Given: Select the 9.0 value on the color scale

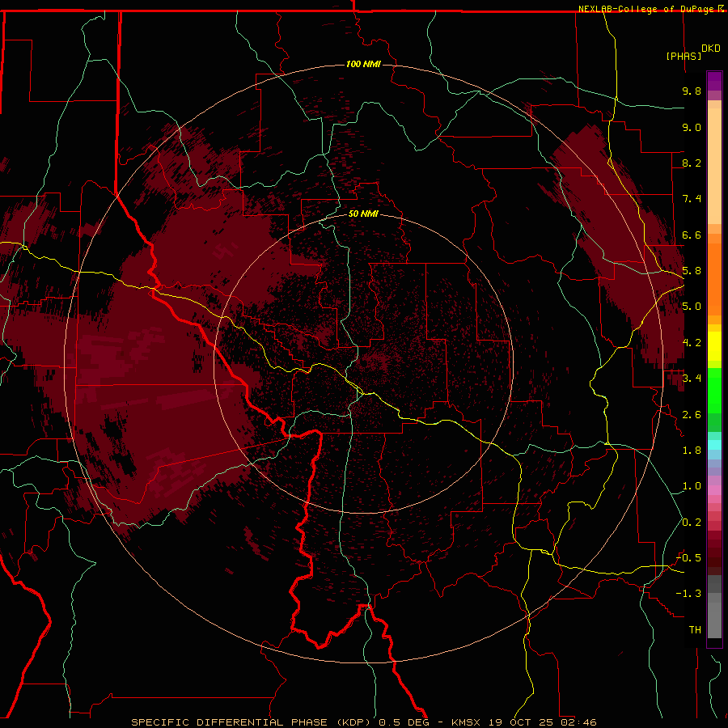Looking at the screenshot, I should coord(692,127).
